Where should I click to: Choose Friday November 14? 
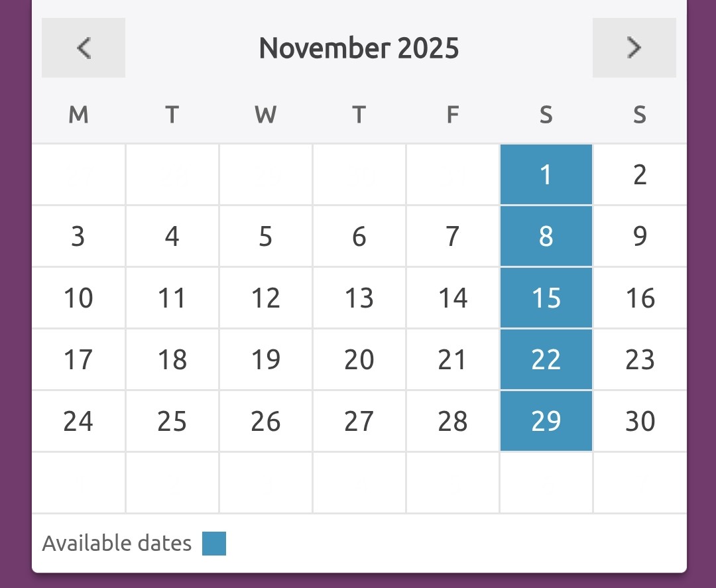point(453,298)
